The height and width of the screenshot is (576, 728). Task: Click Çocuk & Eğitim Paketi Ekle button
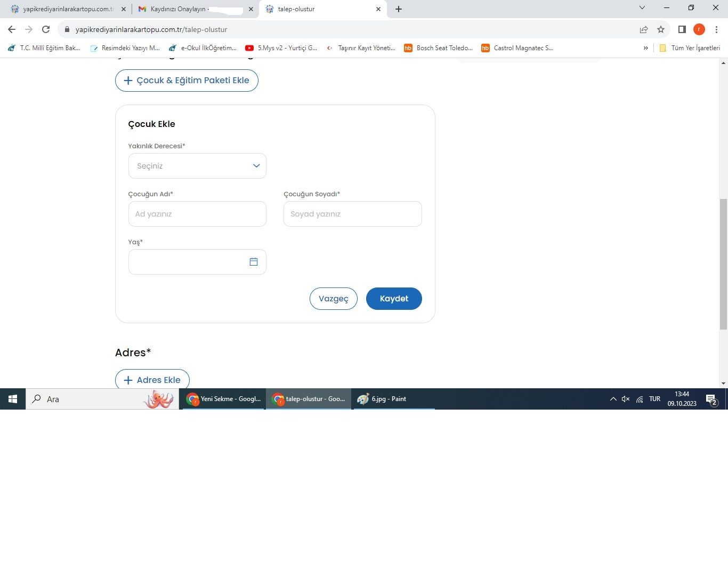[187, 81]
